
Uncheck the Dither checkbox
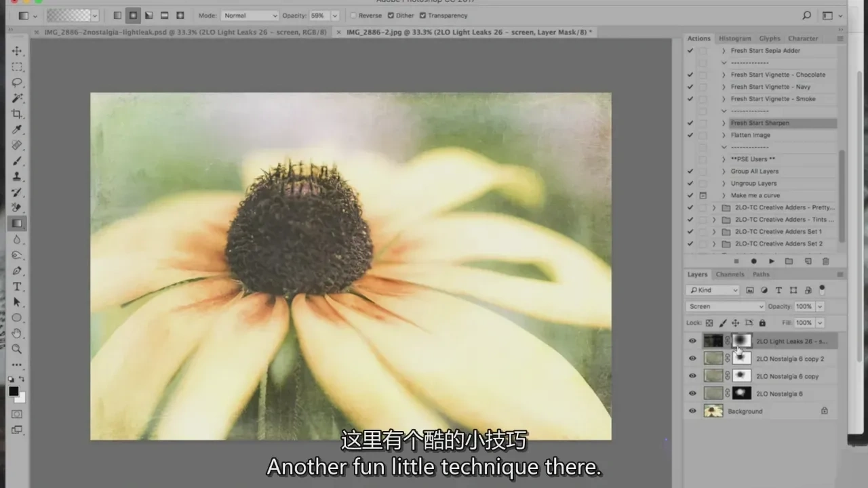pyautogui.click(x=391, y=16)
